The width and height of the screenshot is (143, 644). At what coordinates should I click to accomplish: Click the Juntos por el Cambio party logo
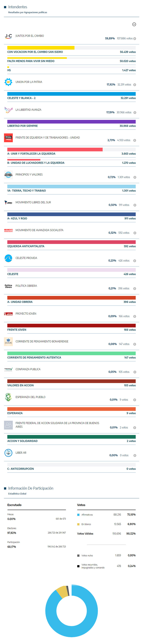[8, 36]
